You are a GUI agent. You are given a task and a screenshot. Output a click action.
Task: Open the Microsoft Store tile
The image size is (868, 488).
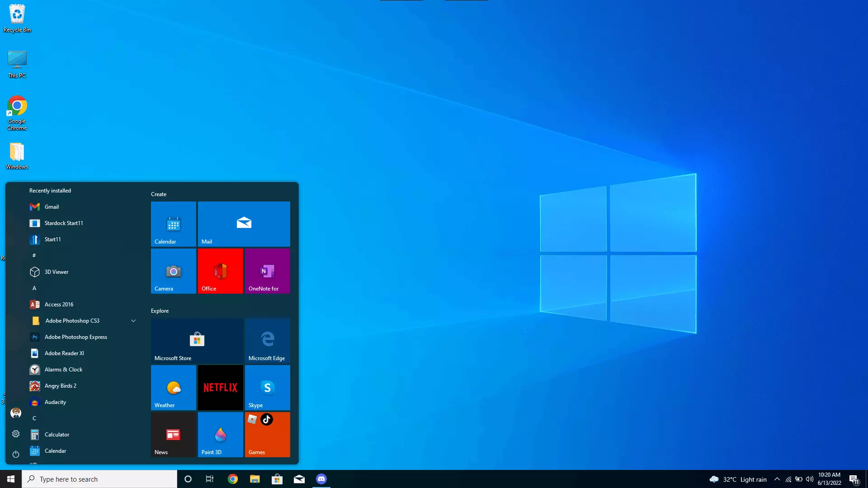(197, 340)
